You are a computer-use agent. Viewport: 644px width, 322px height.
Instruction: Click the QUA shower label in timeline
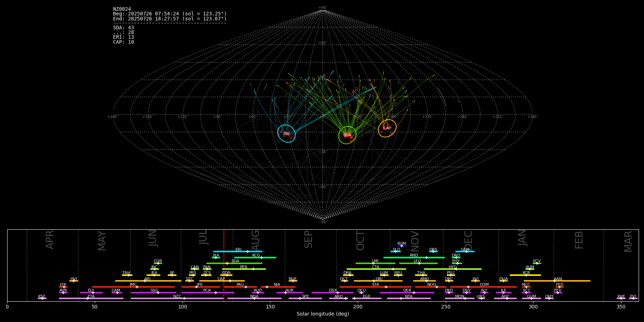pyautogui.click(x=504, y=279)
